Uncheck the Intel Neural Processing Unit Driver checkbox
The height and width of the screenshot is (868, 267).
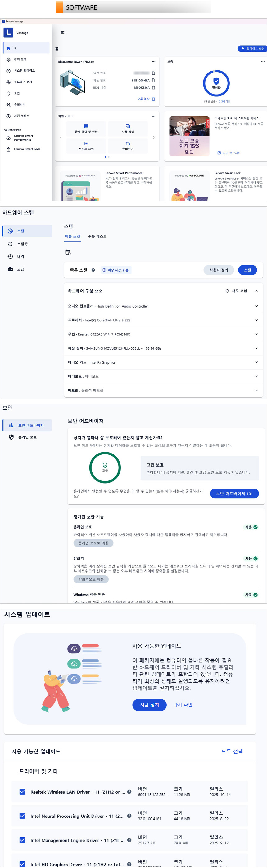pos(22,816)
